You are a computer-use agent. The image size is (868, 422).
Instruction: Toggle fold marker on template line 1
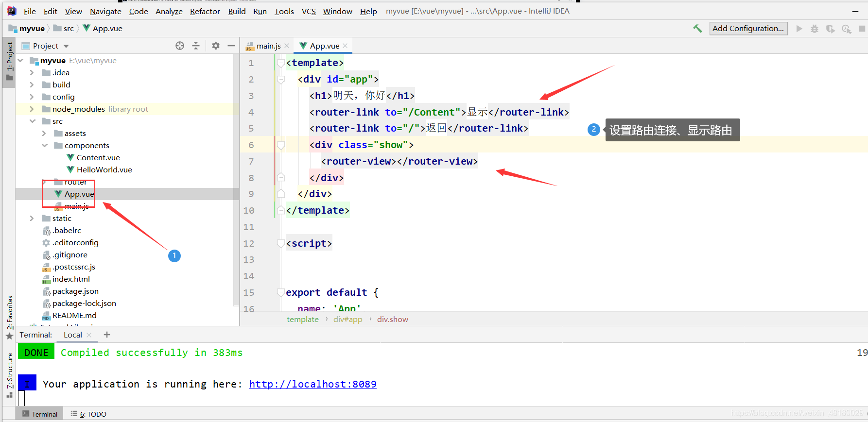tap(280, 63)
